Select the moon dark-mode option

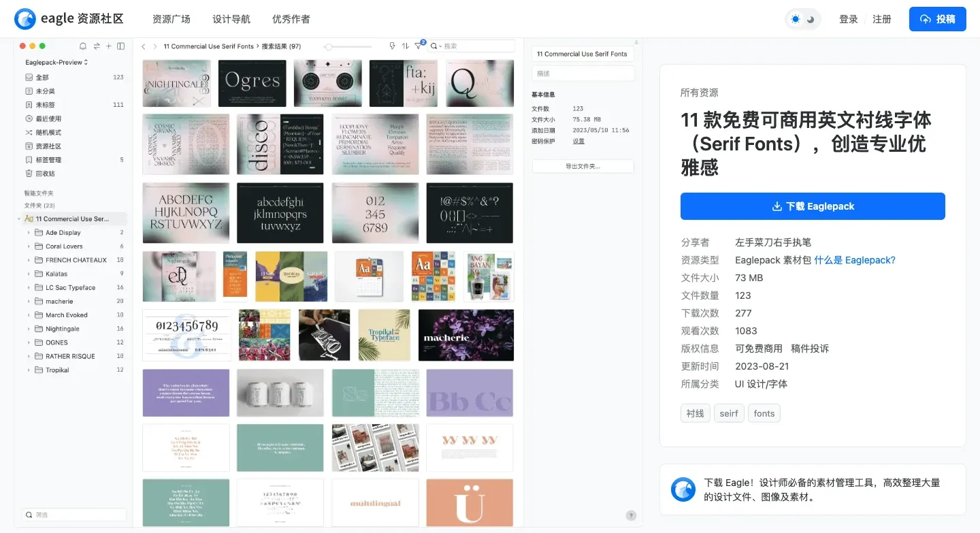[811, 20]
